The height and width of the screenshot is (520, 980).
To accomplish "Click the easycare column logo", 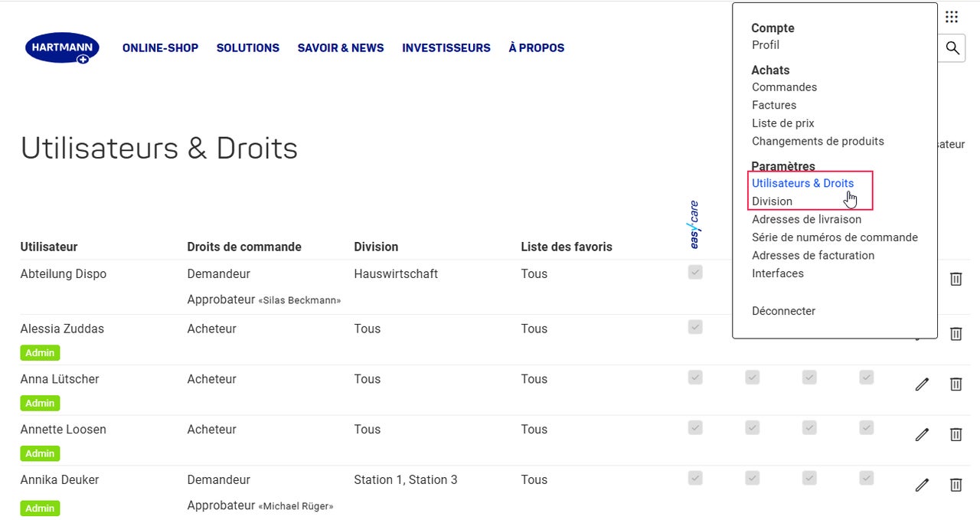I will coord(694,224).
